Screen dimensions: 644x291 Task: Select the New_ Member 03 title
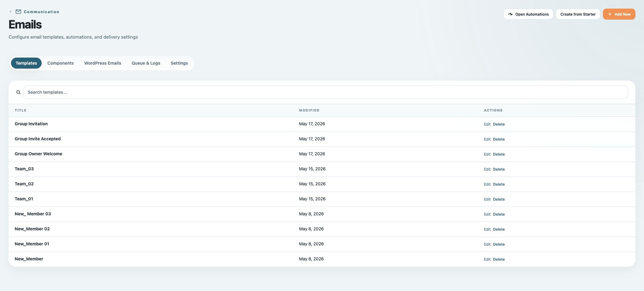tap(32, 214)
